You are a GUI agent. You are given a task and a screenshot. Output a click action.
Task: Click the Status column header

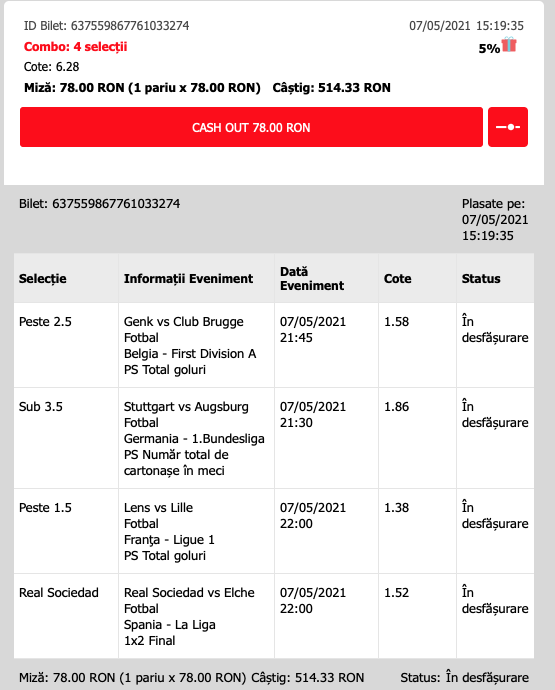(481, 279)
